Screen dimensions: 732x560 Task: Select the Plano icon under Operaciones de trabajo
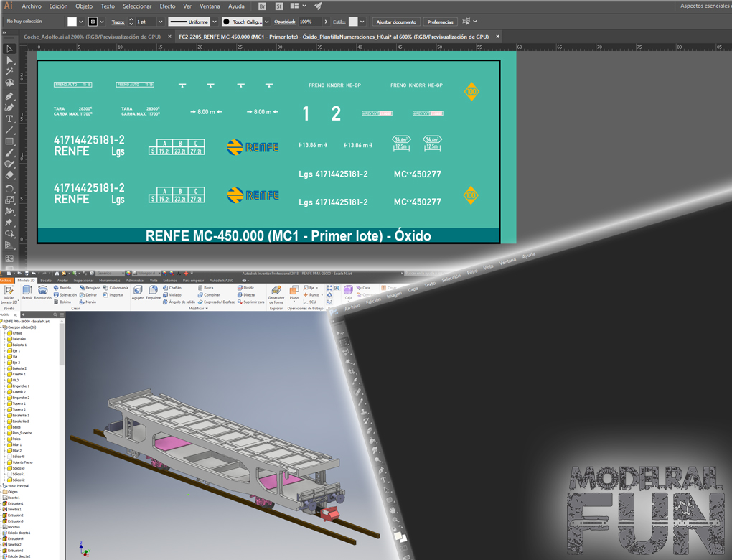click(x=294, y=291)
